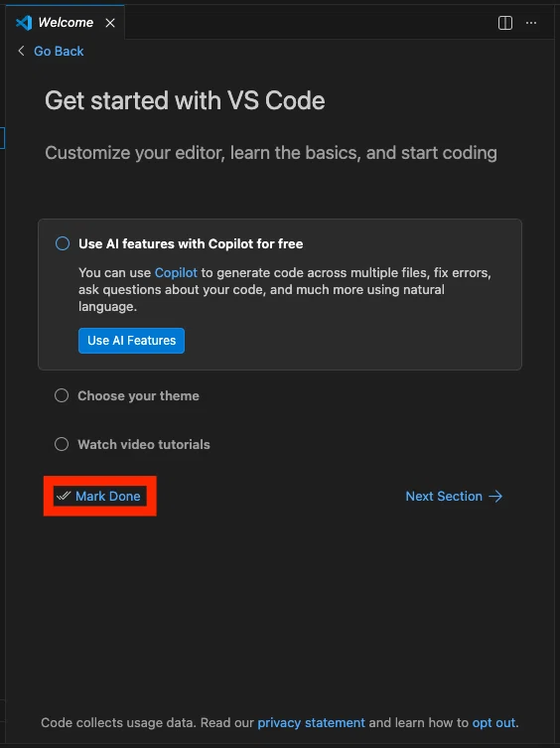Close the Welcome tab
The width and height of the screenshot is (560, 748).
110,23
